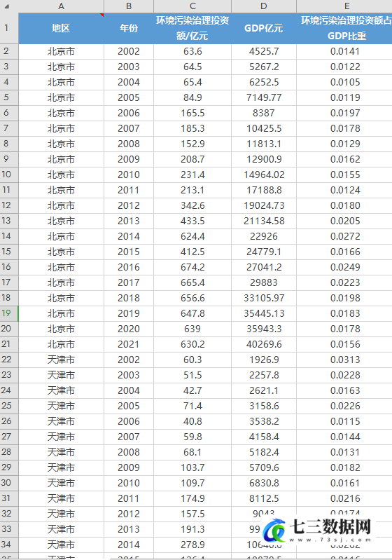Select row header 19

coord(9,313)
